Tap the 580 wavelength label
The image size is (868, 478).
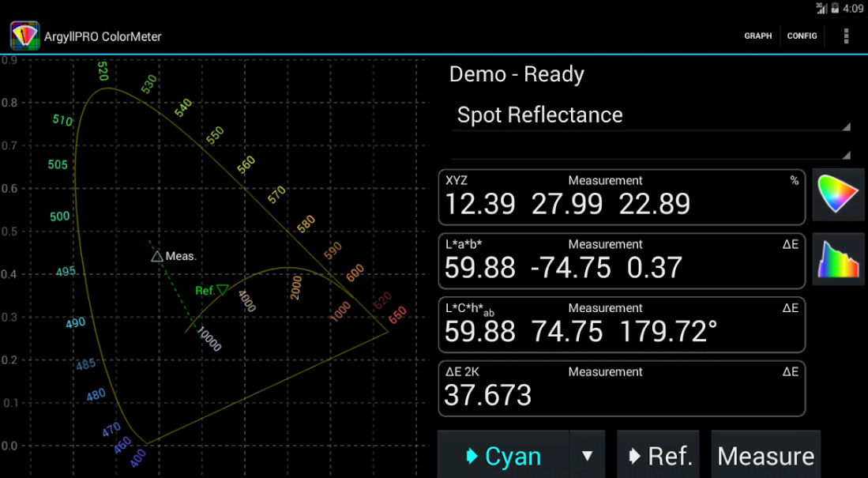[x=306, y=224]
